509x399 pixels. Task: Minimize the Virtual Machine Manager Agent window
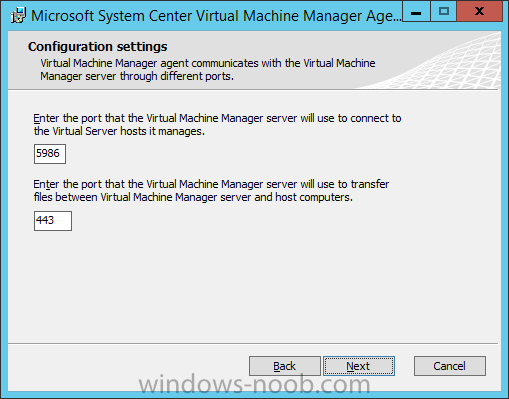(x=416, y=12)
